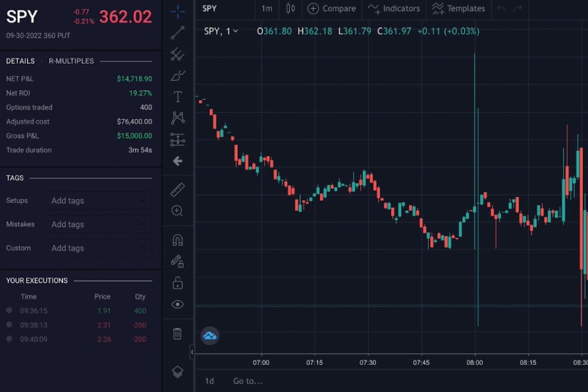Screen dimensions: 588x392
Task: Activate the Zoom In tool
Action: [177, 211]
